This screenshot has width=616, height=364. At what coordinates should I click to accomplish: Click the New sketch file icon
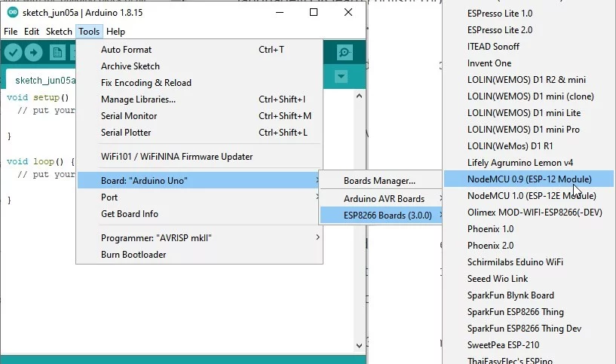[57, 52]
